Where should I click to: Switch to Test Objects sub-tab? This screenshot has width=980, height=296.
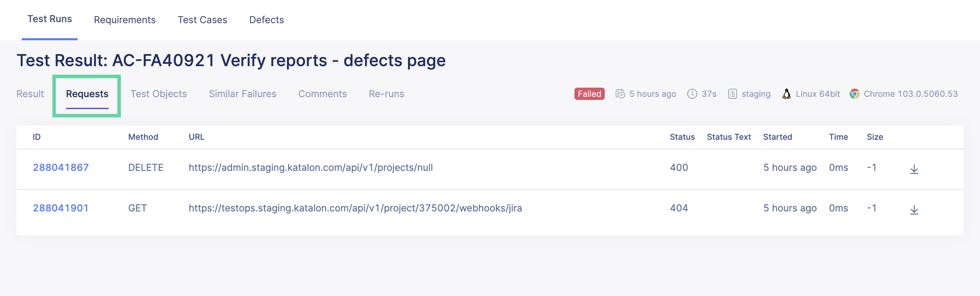coord(158,94)
